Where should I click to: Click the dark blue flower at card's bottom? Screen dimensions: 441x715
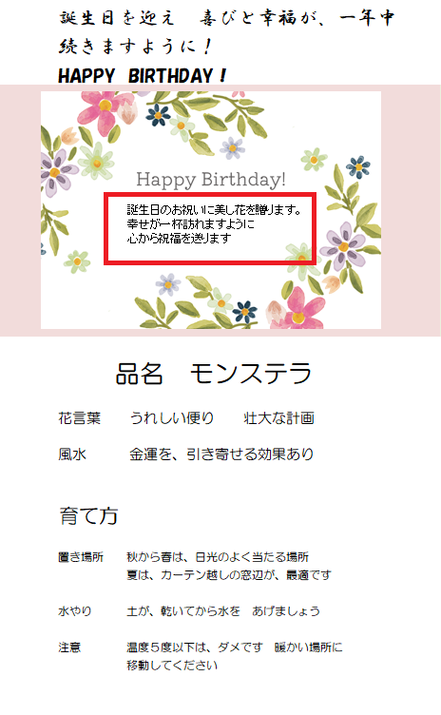[245, 311]
